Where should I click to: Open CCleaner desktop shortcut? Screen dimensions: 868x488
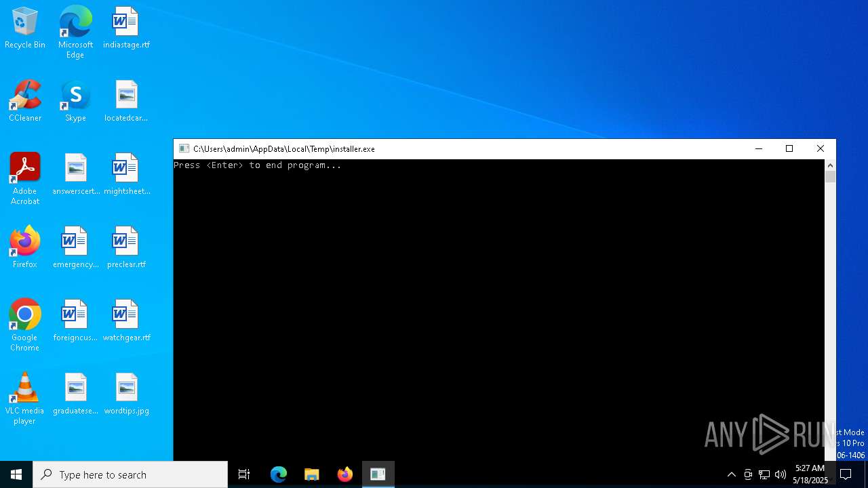[25, 102]
